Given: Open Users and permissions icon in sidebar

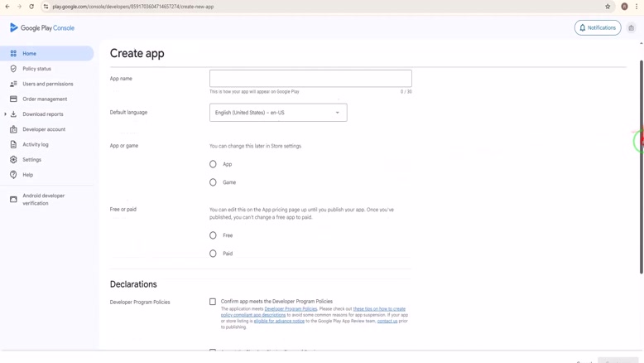Looking at the screenshot, I should click(13, 84).
